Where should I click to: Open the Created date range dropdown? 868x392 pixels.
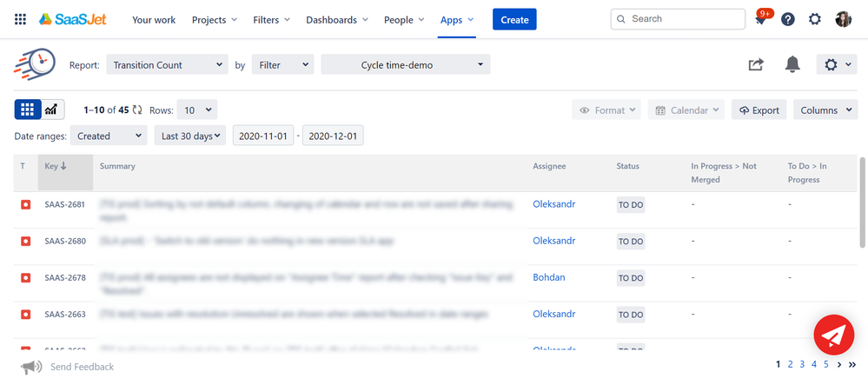[109, 136]
